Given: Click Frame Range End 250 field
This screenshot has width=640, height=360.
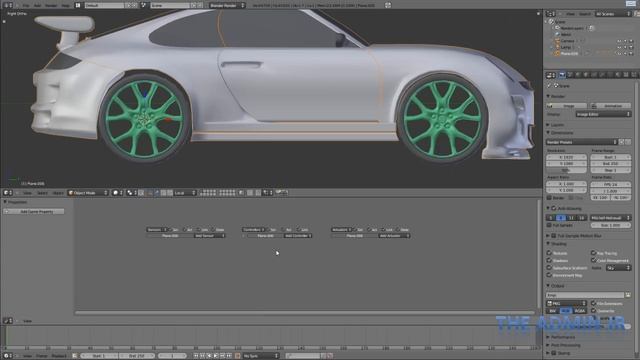Looking at the screenshot, I should pos(611,164).
